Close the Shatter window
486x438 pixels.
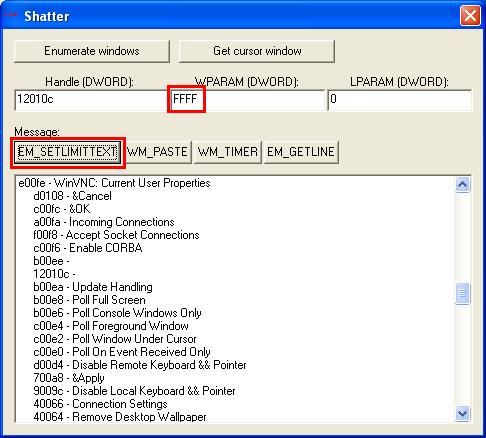(x=470, y=16)
